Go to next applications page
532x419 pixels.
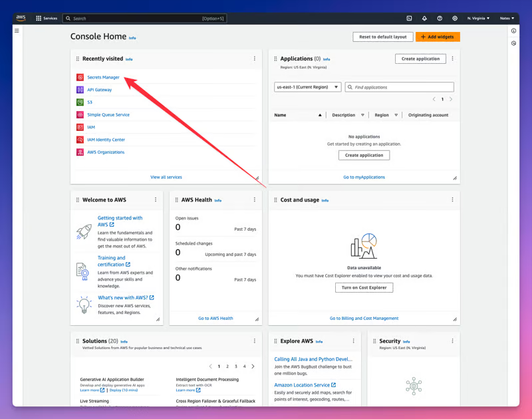coord(451,99)
